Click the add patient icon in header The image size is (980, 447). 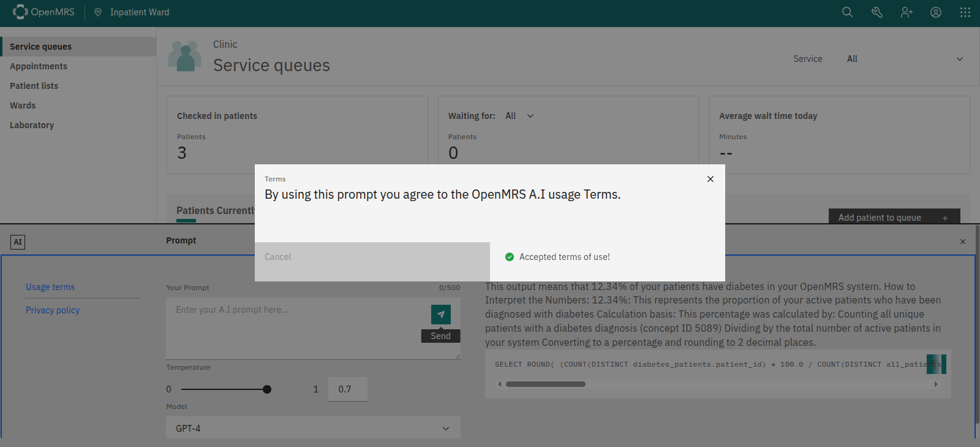pos(907,12)
